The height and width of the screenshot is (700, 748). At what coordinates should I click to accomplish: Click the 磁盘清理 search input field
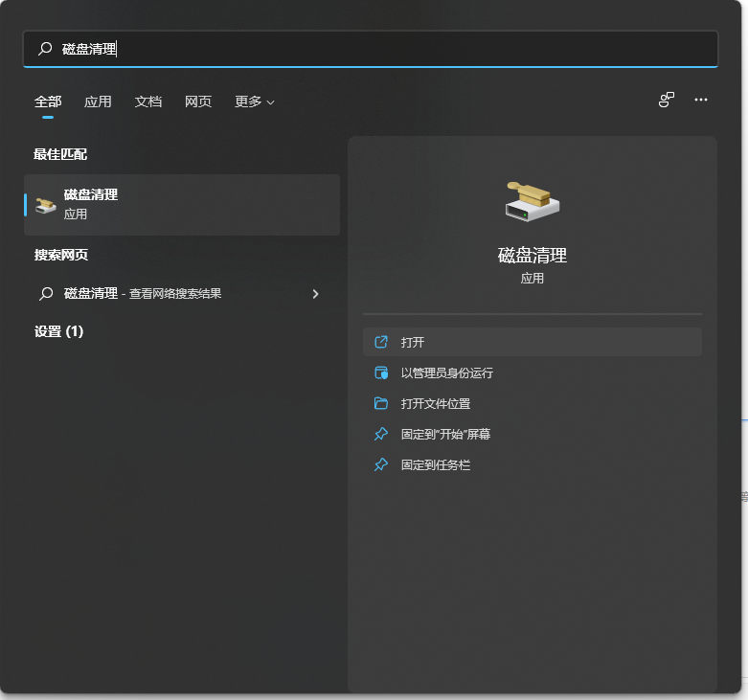click(x=371, y=49)
